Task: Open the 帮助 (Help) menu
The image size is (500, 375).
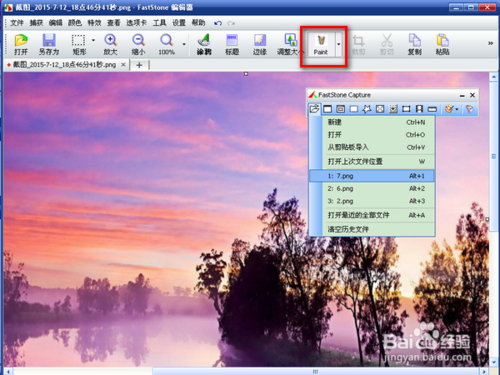Action: pos(198,23)
